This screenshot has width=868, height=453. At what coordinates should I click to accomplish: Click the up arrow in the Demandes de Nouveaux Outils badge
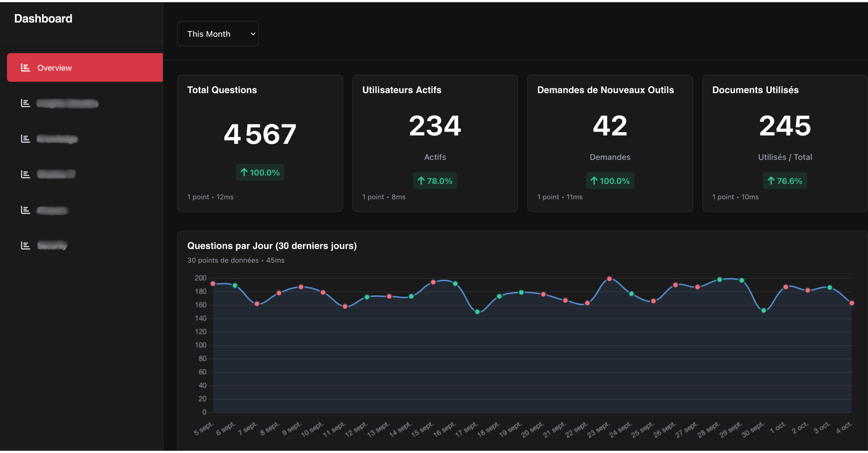tap(594, 181)
